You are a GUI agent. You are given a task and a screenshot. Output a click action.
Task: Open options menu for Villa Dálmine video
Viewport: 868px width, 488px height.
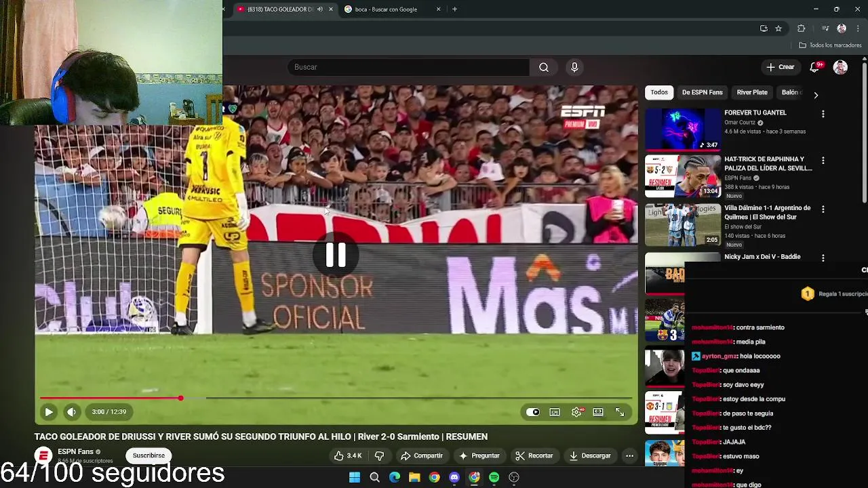click(x=823, y=209)
